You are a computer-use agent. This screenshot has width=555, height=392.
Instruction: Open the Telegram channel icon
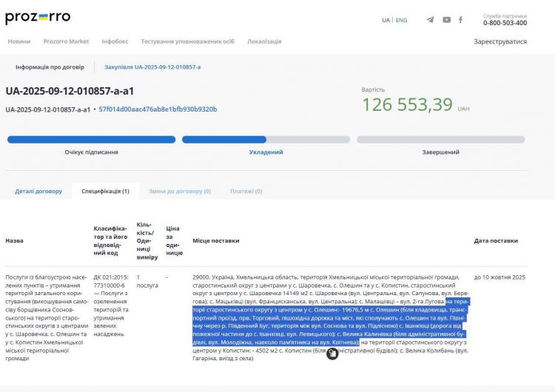click(430, 20)
